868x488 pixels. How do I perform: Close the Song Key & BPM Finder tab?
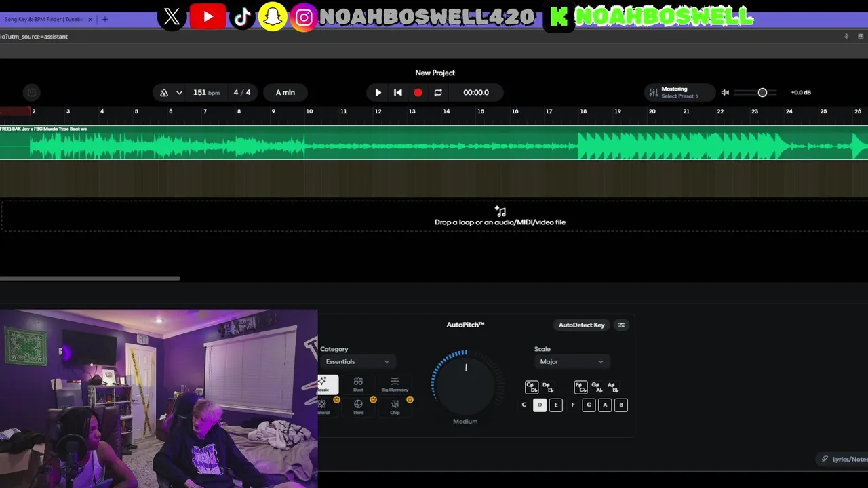[x=90, y=20]
